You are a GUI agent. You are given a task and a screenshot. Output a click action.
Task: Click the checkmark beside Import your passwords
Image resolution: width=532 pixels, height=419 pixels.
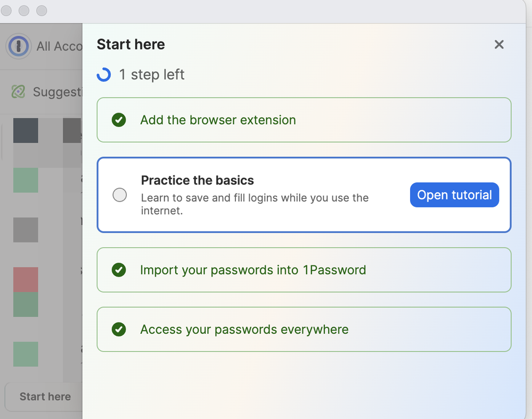pos(119,270)
